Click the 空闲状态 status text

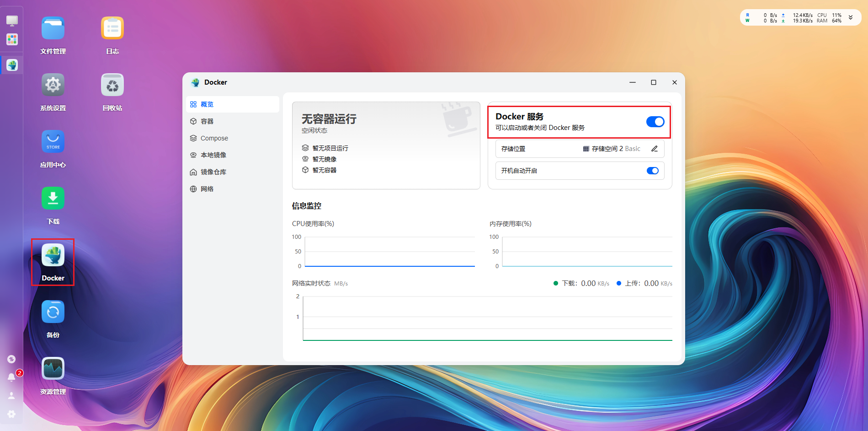pos(314,131)
